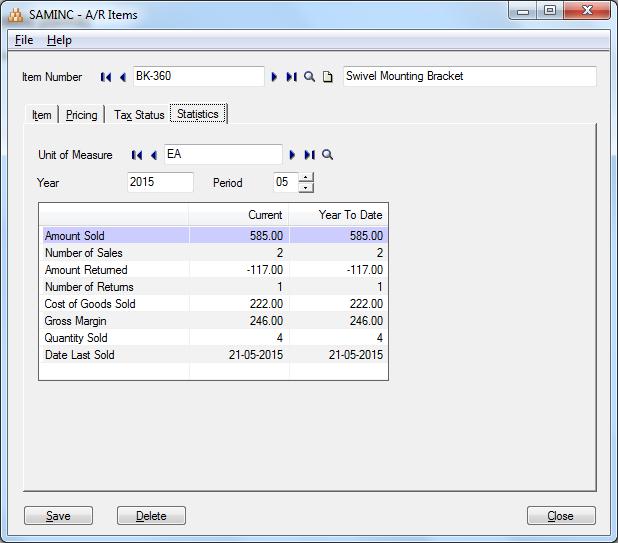Viewport: 618px width, 543px height.
Task: Open the Item Number finder magnifier
Action: pyautogui.click(x=310, y=77)
